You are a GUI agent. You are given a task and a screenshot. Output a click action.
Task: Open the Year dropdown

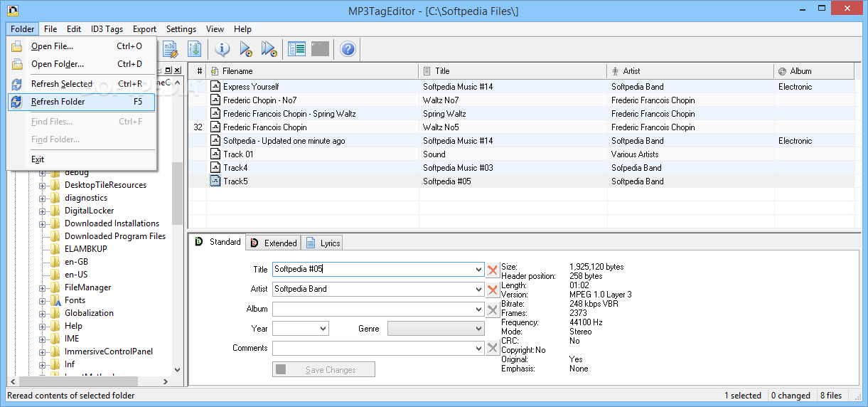click(x=323, y=329)
